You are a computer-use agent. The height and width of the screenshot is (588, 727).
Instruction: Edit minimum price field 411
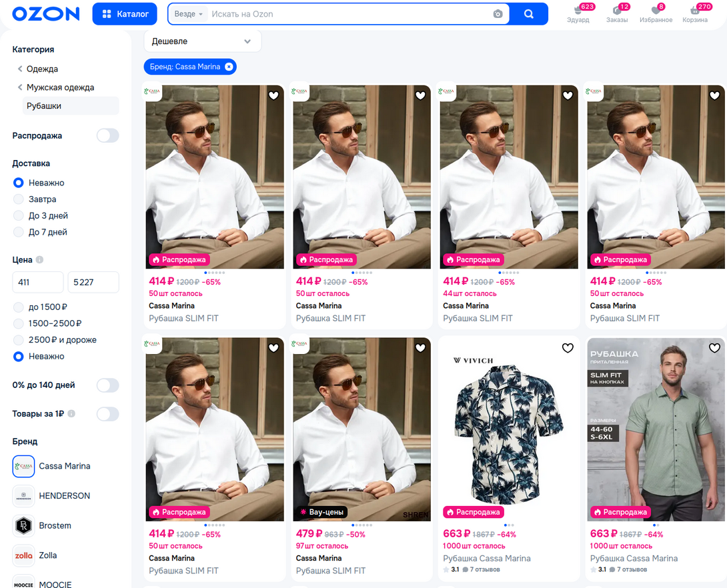(37, 282)
